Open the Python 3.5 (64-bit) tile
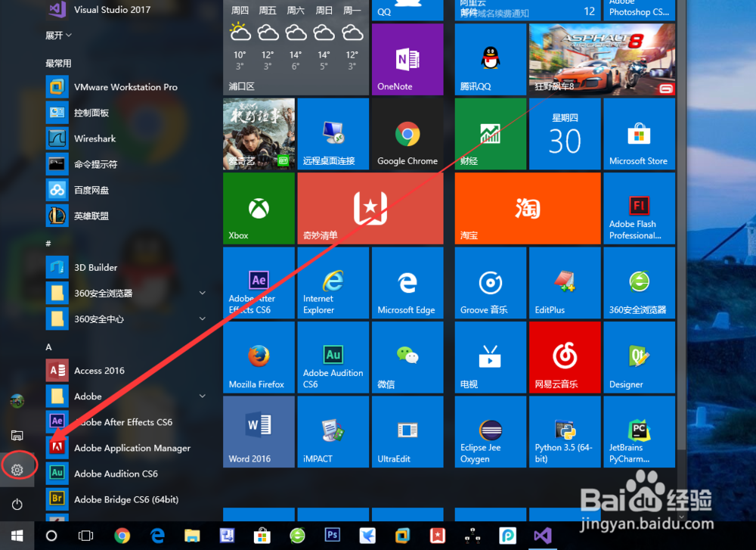The height and width of the screenshot is (550, 756). pyautogui.click(x=565, y=432)
